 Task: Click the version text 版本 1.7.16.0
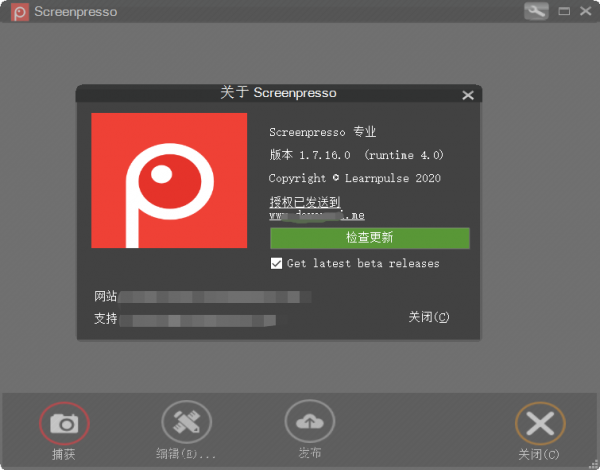[310, 155]
